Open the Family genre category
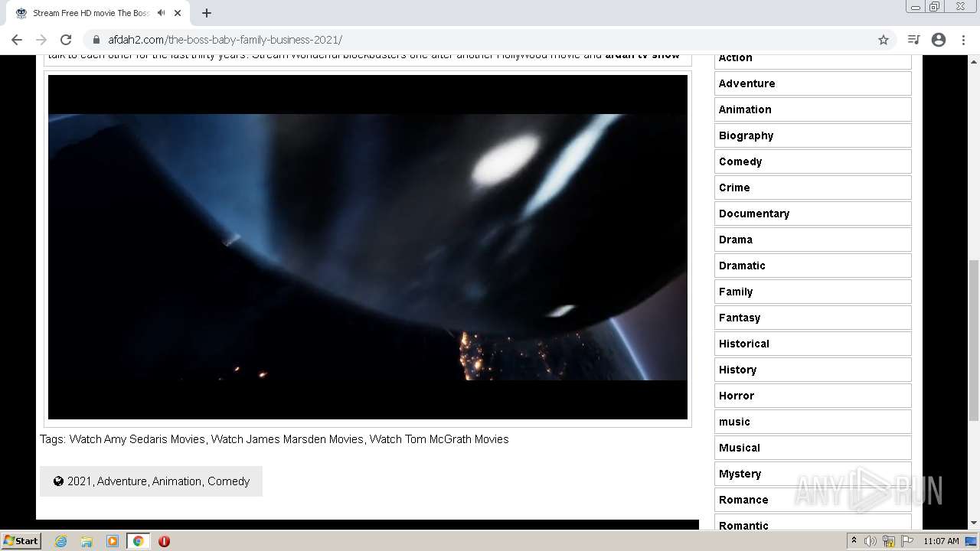Image resolution: width=980 pixels, height=551 pixels. pyautogui.click(x=812, y=292)
